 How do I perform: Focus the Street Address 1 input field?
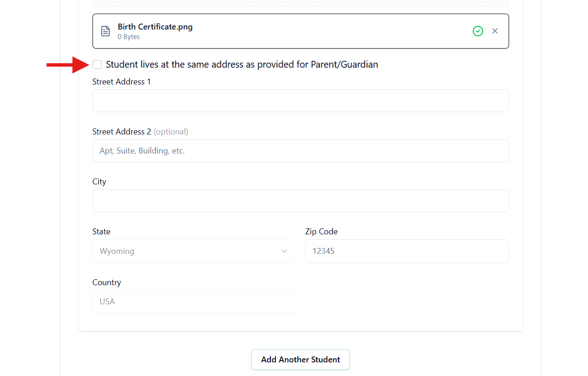(x=300, y=101)
